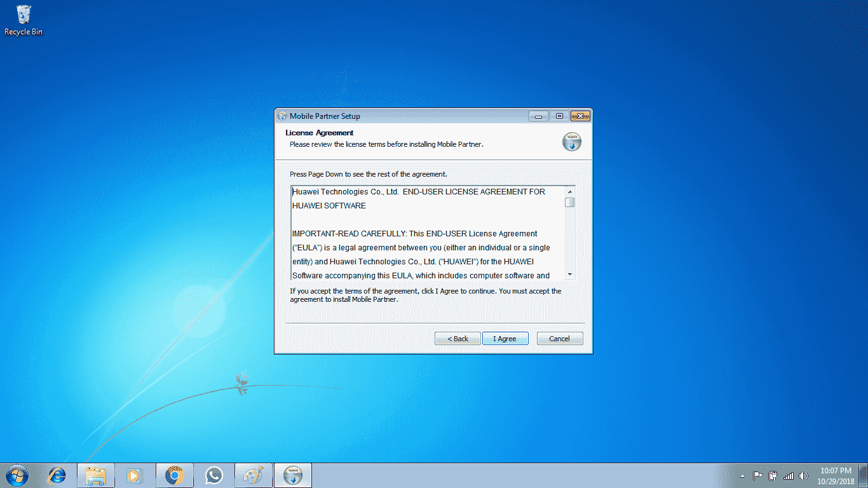This screenshot has width=868, height=488.
Task: Click 'Please review the license terms' text
Action: tap(386, 144)
